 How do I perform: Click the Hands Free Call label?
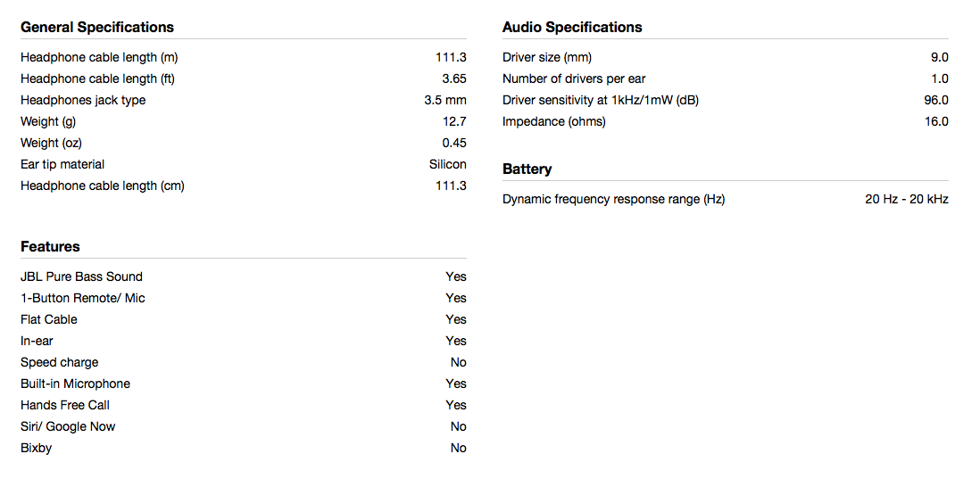[65, 405]
